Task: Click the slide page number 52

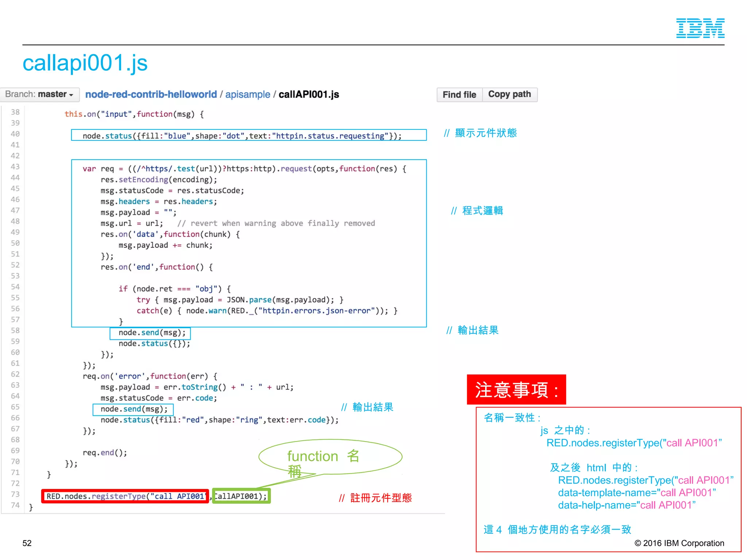Action: 27,543
